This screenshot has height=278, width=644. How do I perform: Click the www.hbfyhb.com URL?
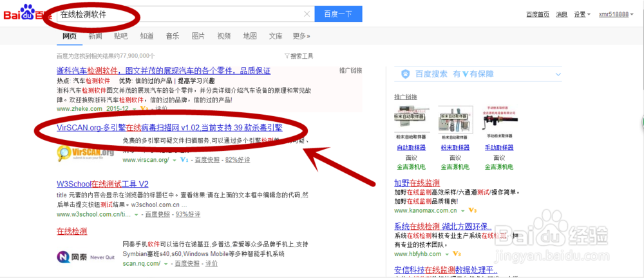418,253
